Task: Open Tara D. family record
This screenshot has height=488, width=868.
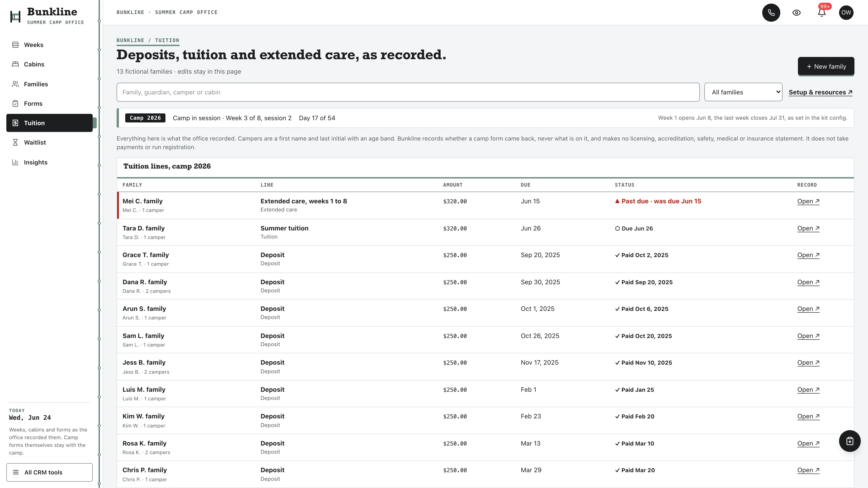Action: 808,228
